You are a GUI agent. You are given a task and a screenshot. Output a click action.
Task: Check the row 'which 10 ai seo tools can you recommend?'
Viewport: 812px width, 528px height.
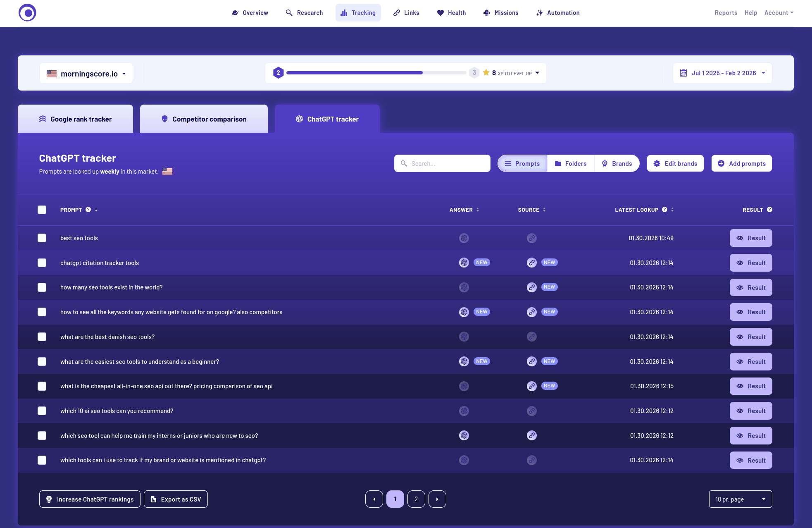(42, 411)
